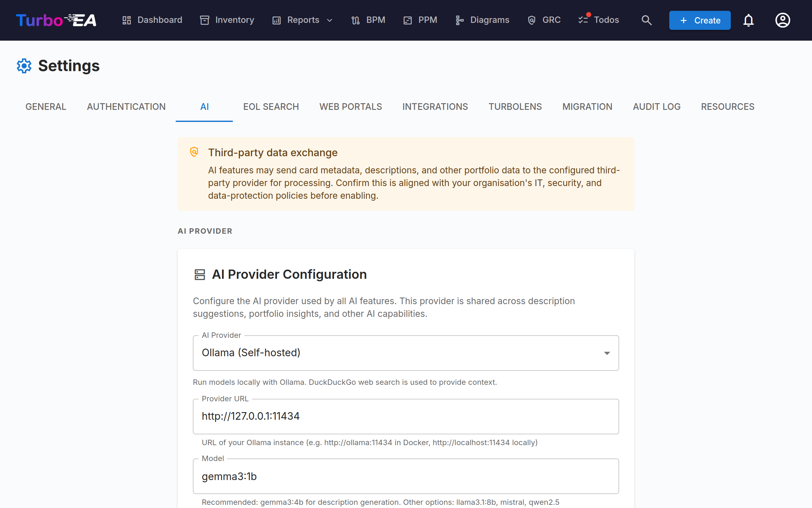Open user account profile menu
This screenshot has width=812, height=508.
[783, 20]
